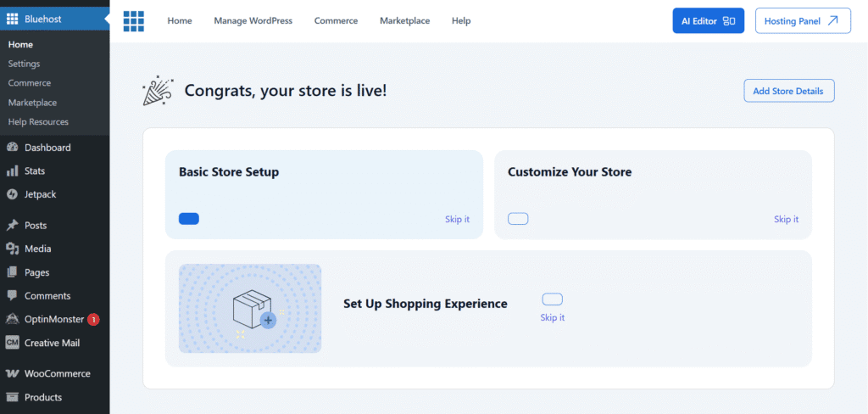Click the Bluehost grid logo in top bar
Viewport: 868px width, 414px height.
coord(133,21)
